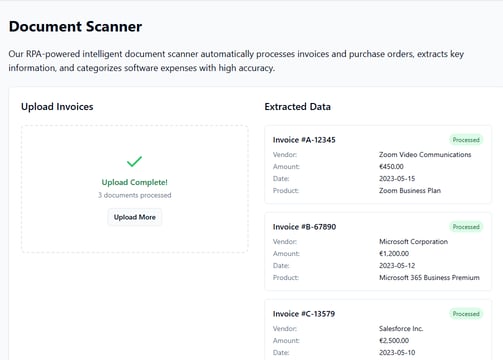Select the Invoice #C-13579 title
The image size is (503, 360).
tap(304, 314)
